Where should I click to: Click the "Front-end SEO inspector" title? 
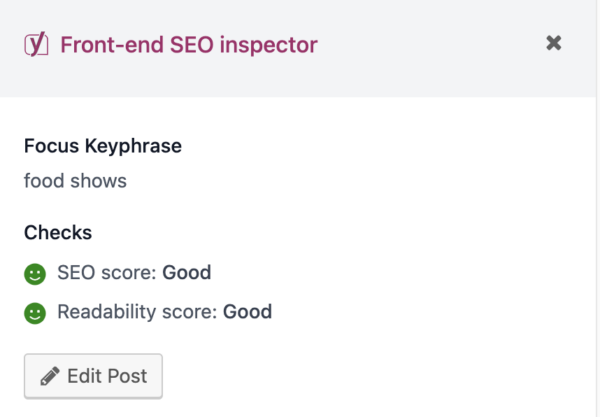pyautogui.click(x=188, y=44)
